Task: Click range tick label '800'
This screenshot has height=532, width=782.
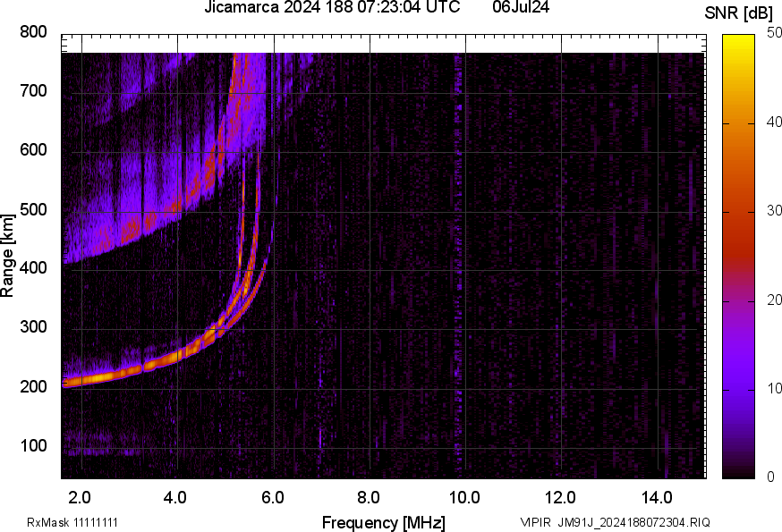Action: coord(33,32)
